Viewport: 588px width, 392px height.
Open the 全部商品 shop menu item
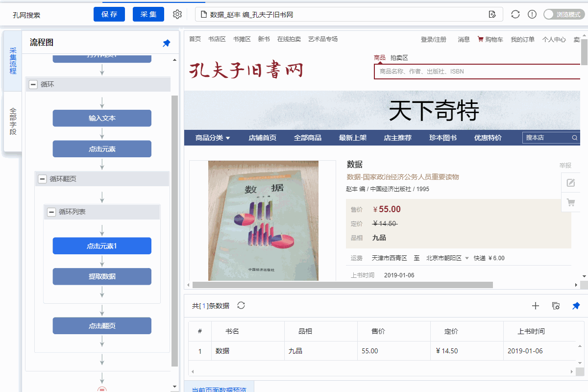[x=308, y=138]
